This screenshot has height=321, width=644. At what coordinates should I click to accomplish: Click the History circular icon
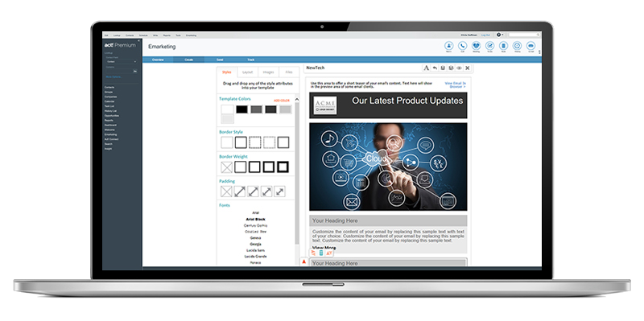coord(517,46)
